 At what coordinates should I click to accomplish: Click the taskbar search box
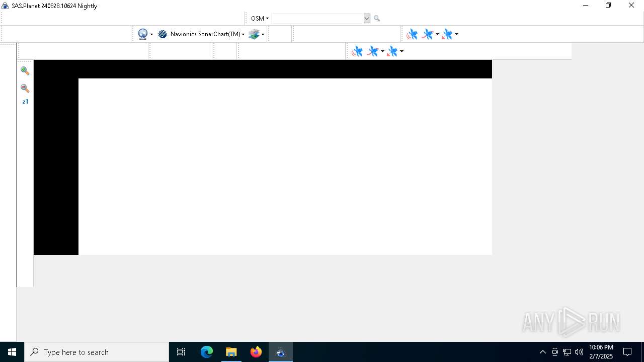(x=97, y=352)
